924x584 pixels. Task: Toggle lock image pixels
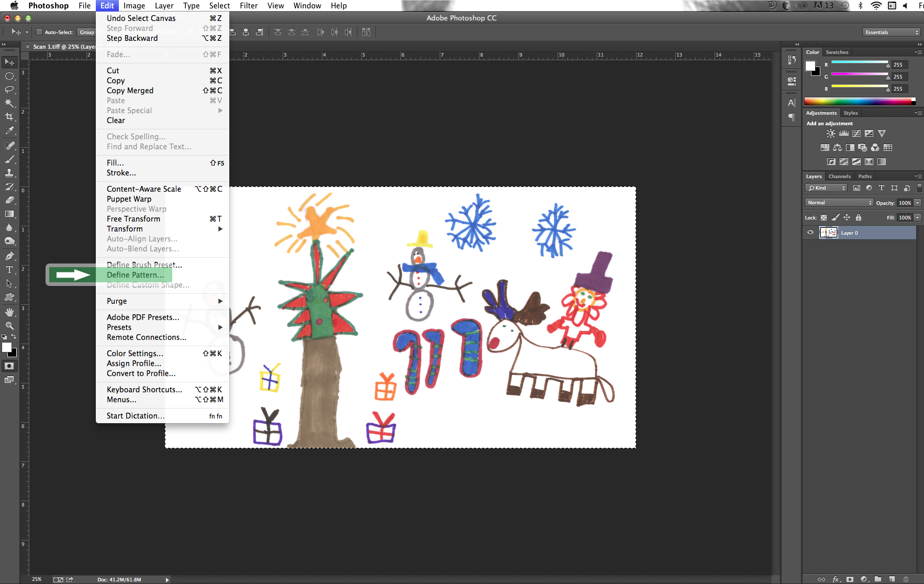[836, 217]
